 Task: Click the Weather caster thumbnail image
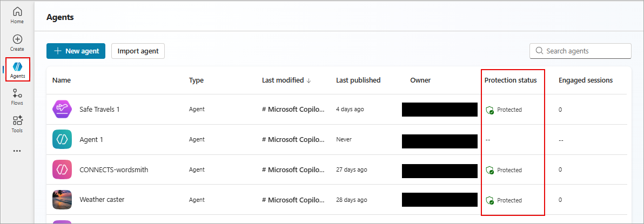point(62,200)
